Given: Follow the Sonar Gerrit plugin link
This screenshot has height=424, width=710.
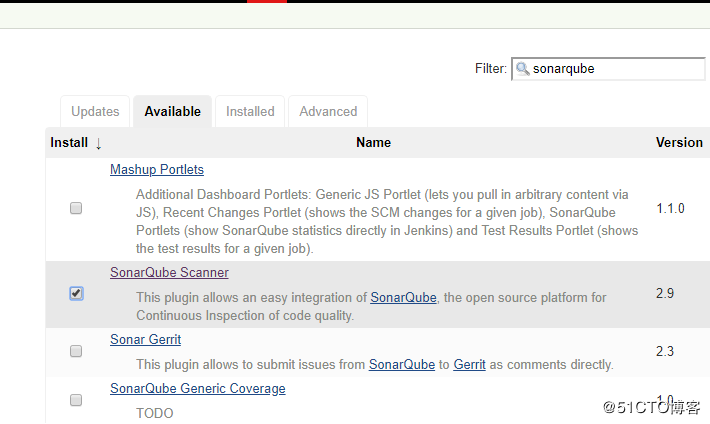Looking at the screenshot, I should [145, 340].
